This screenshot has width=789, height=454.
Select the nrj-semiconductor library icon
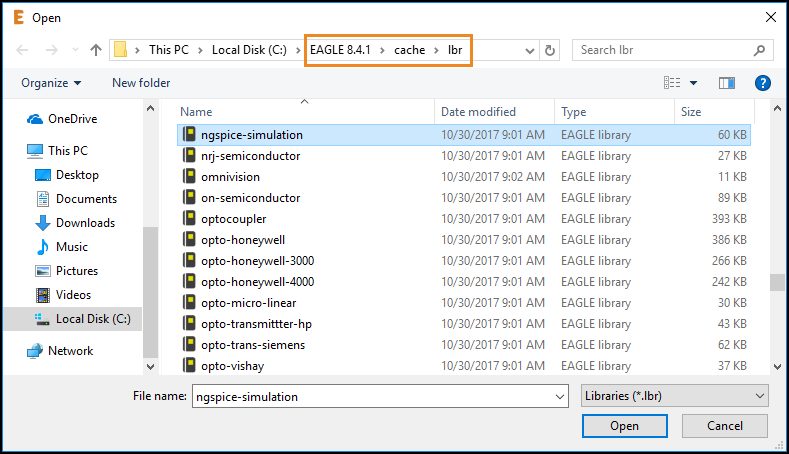pos(189,156)
